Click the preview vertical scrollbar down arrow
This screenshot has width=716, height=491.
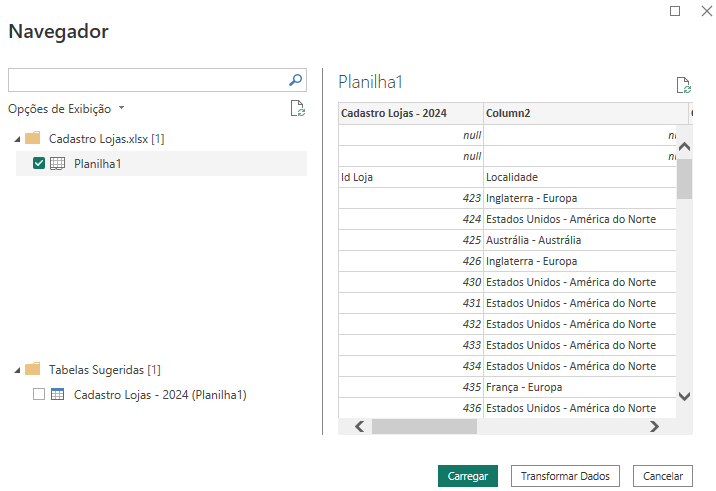click(684, 396)
